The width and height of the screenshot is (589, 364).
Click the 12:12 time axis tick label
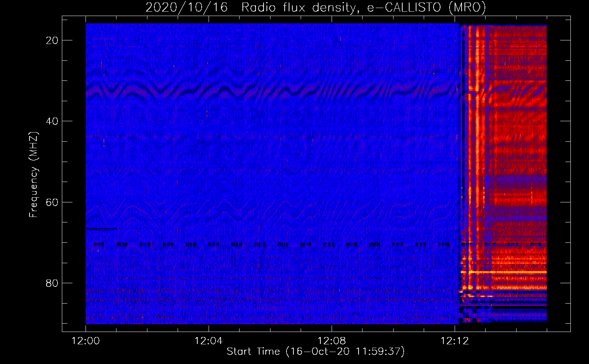point(455,341)
